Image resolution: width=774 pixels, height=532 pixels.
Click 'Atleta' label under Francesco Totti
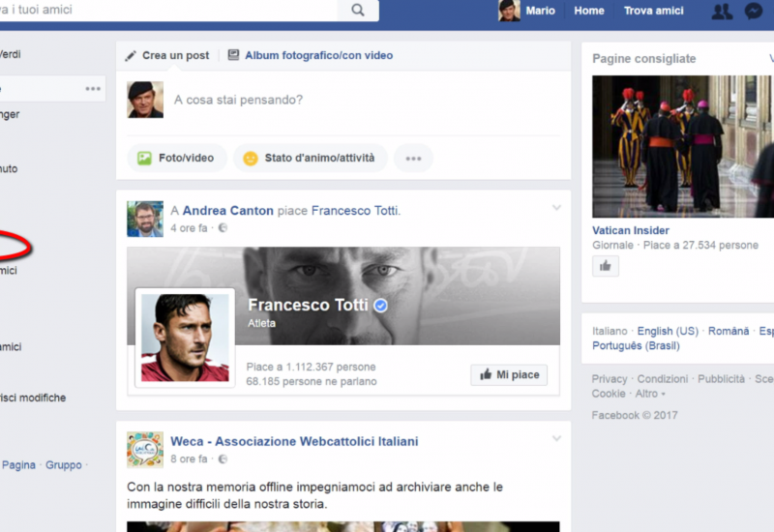point(261,323)
